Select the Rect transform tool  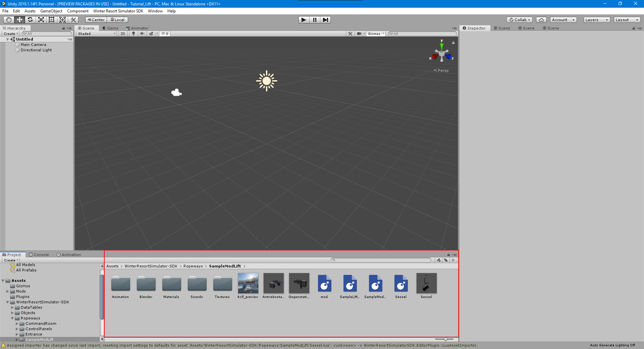point(52,20)
